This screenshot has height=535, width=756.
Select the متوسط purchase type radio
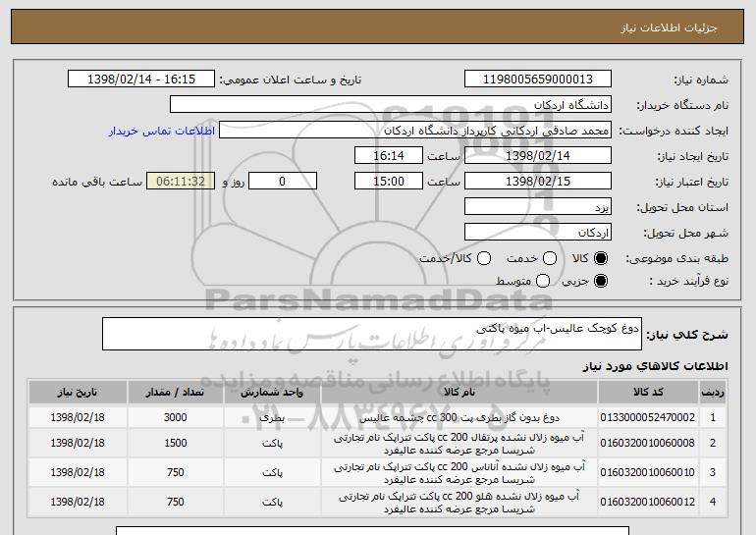point(543,281)
